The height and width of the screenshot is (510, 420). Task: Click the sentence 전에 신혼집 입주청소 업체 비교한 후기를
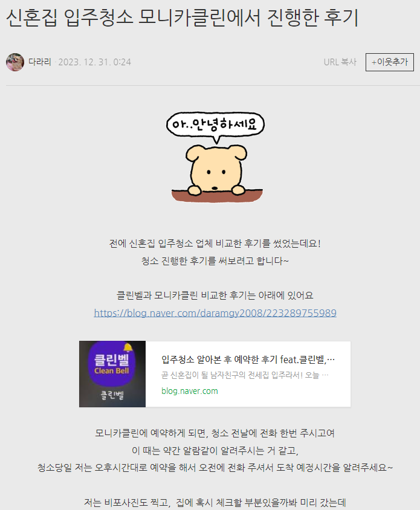(x=215, y=244)
